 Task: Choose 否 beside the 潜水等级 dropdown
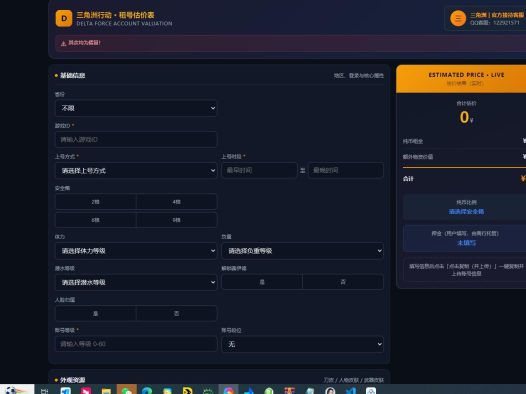click(x=343, y=282)
